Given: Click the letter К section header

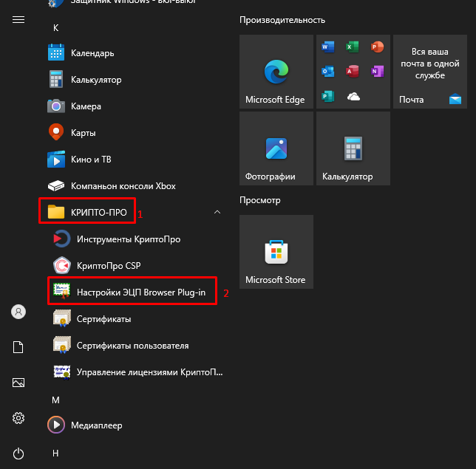Looking at the screenshot, I should pos(56,28).
